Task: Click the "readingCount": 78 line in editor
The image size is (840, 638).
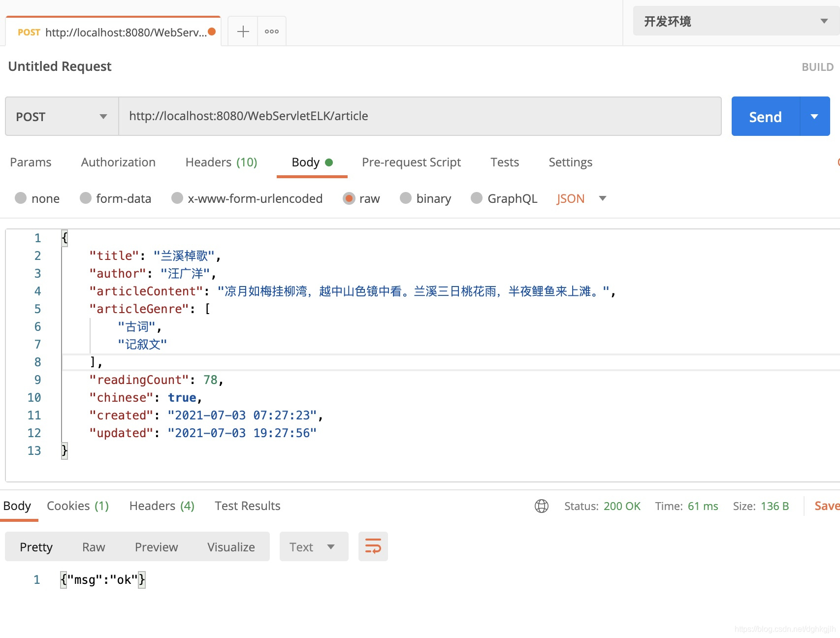Action: 157,380
